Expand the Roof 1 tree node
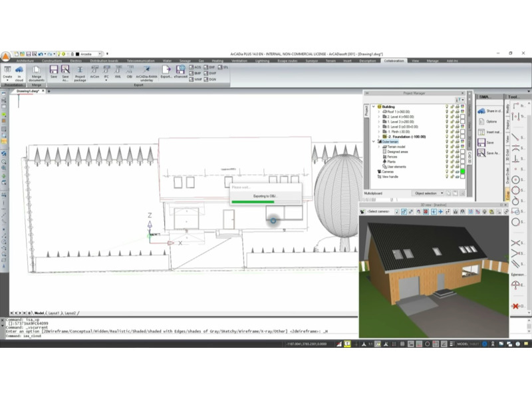The width and height of the screenshot is (532, 399). point(378,112)
